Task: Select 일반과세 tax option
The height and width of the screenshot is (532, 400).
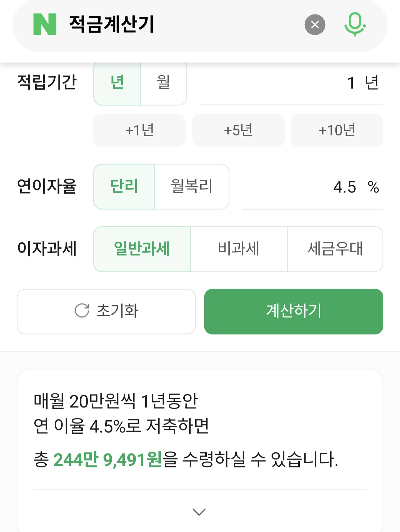Action: click(x=142, y=249)
